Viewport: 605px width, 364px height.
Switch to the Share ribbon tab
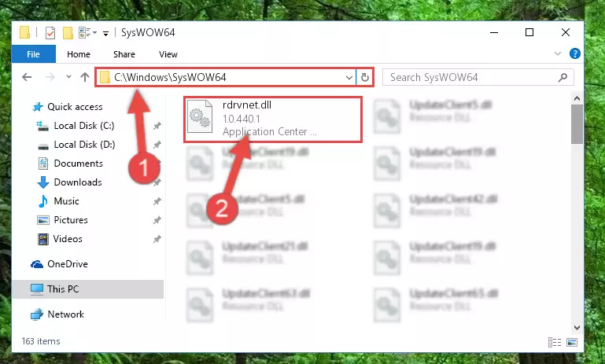click(x=124, y=54)
